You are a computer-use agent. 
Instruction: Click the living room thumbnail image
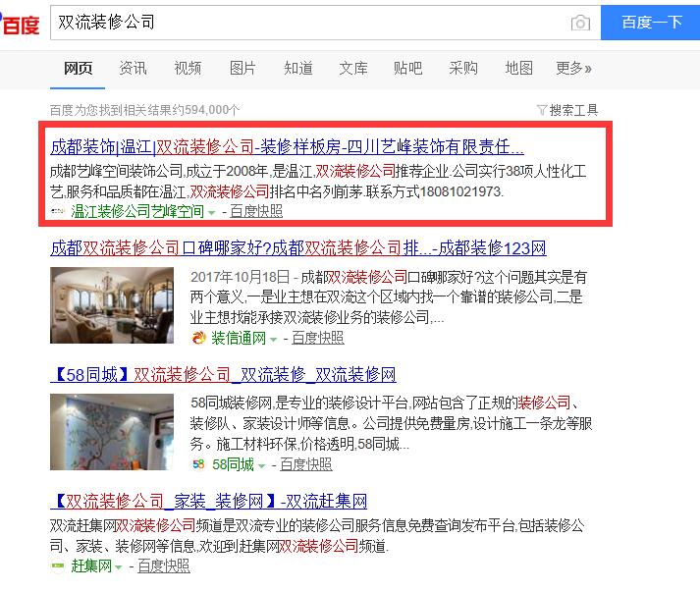coord(112,305)
